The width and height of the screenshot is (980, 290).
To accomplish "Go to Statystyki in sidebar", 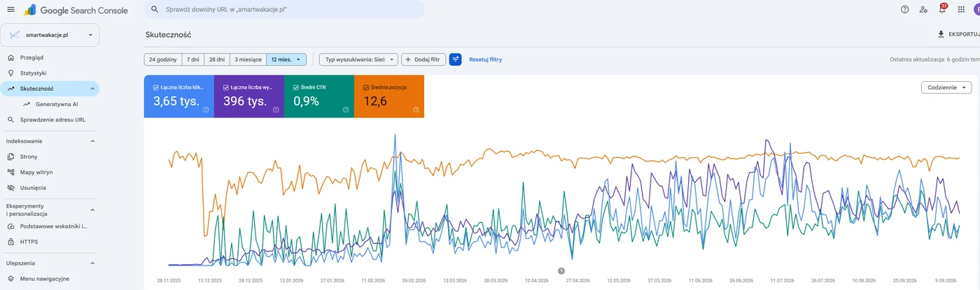I will 50,73.
